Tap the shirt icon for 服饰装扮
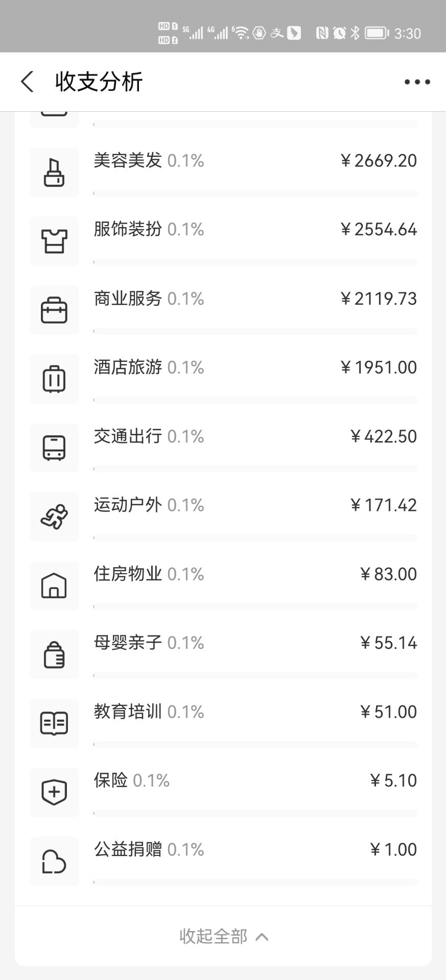446x980 pixels. (x=54, y=241)
